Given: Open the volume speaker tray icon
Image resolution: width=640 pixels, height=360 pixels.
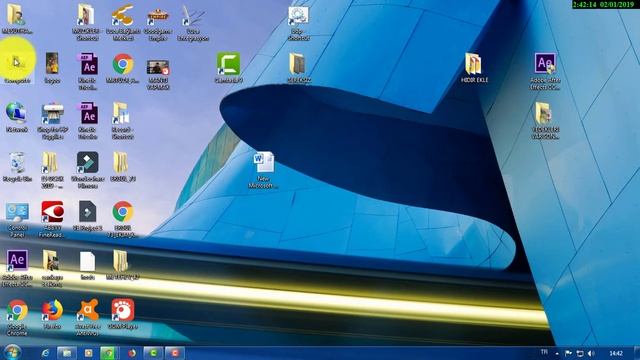Looking at the screenshot, I should coord(591,353).
